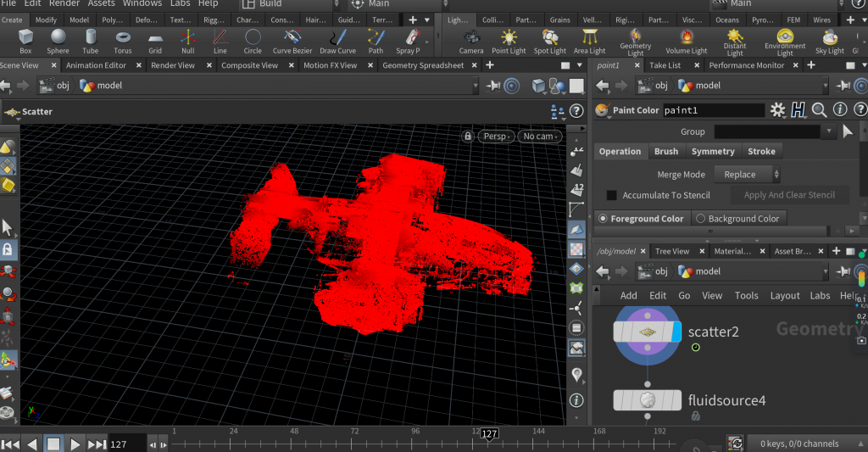868x452 pixels.
Task: Toggle viewport camera lock icon
Action: [x=468, y=137]
